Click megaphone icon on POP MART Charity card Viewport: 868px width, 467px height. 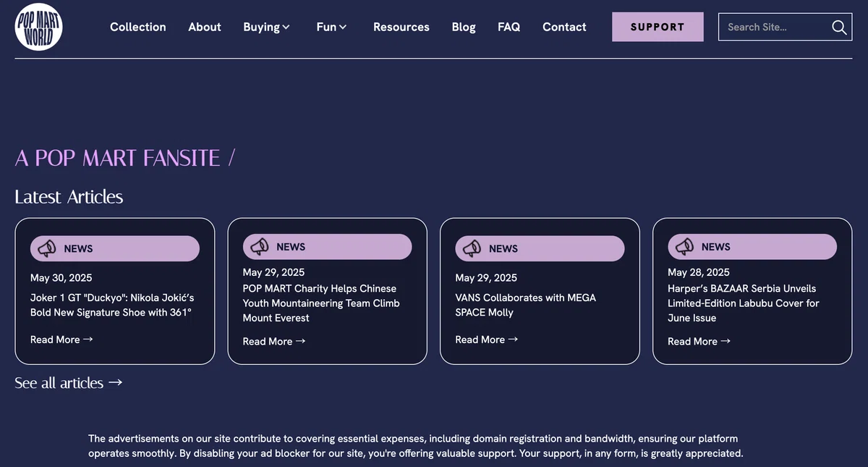(x=260, y=247)
